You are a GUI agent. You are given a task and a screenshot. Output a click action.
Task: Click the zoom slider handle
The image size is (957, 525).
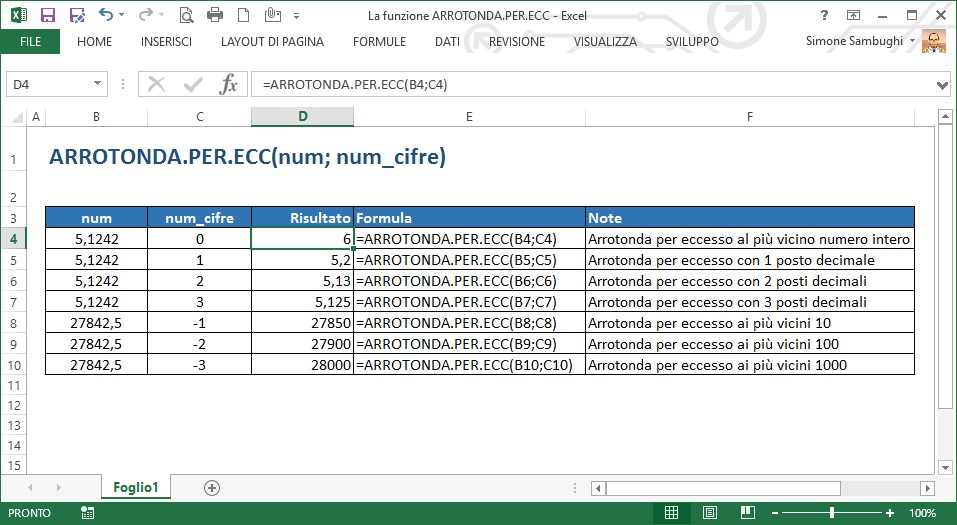[x=832, y=513]
